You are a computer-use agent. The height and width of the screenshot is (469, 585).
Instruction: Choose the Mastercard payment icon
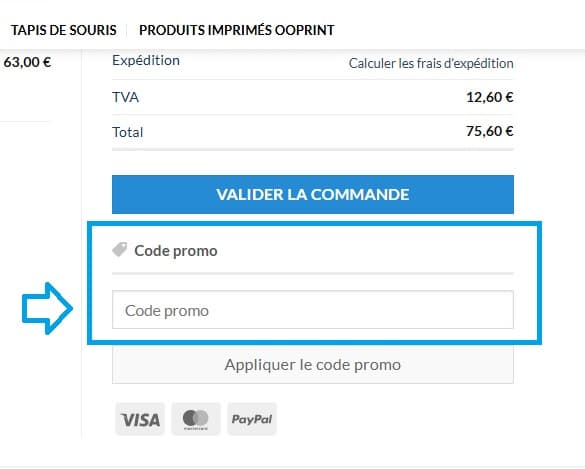(x=196, y=419)
